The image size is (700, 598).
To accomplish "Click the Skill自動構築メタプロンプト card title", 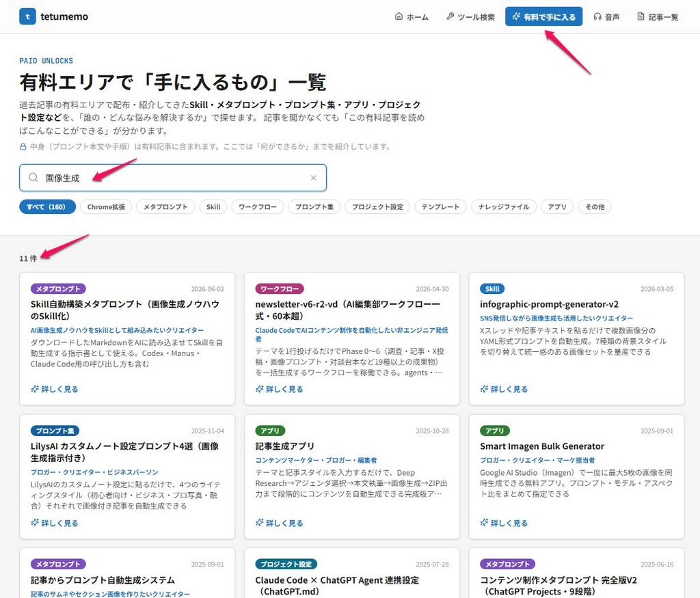I will pos(124,310).
